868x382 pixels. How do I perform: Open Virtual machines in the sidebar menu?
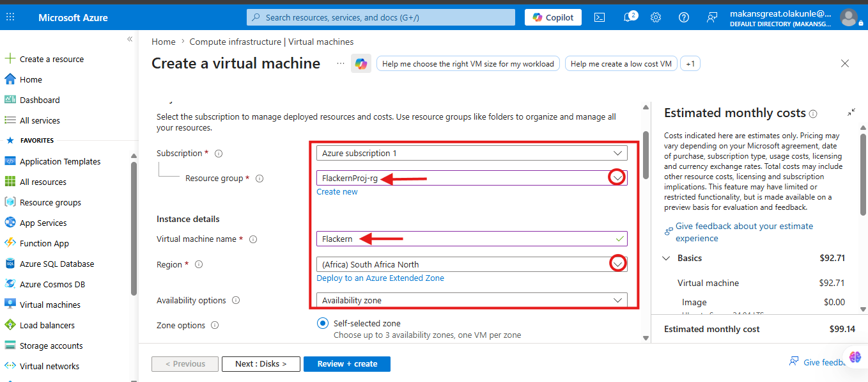click(x=50, y=305)
